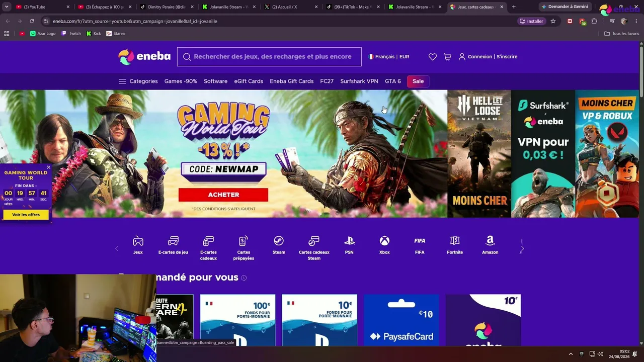Bookmark this page with the star icon
The height and width of the screenshot is (362, 644).
tap(553, 21)
